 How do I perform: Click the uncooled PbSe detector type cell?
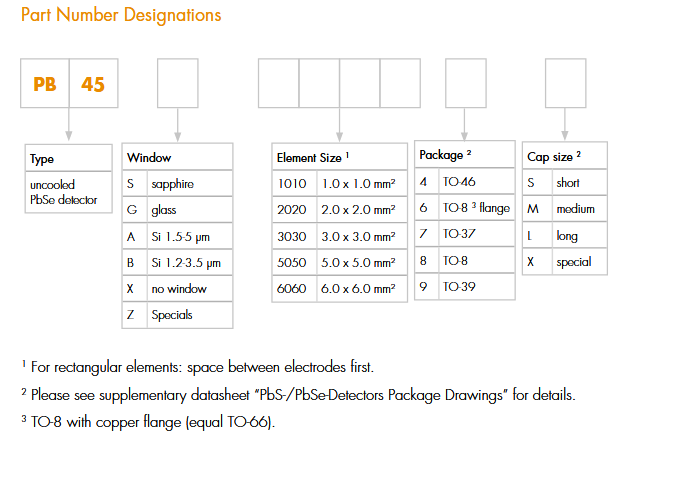68,192
